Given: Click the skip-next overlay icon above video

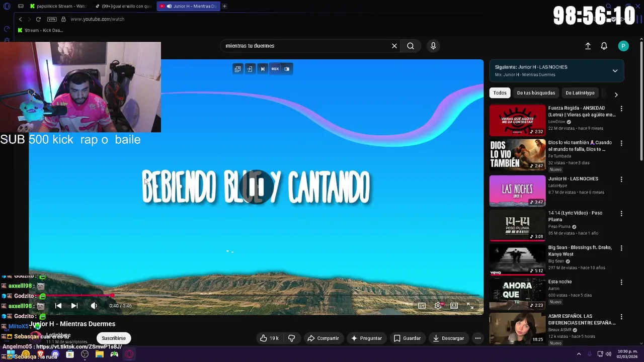Looking at the screenshot, I should 262,69.
